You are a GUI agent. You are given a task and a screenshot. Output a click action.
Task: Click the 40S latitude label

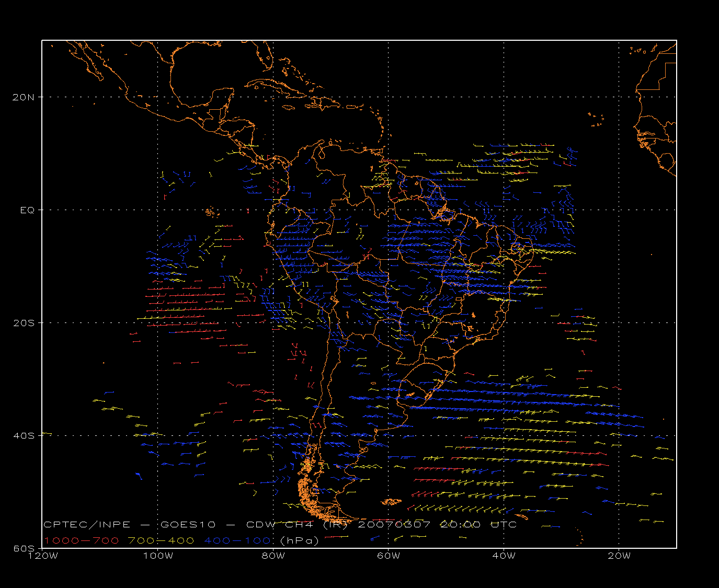click(x=24, y=435)
